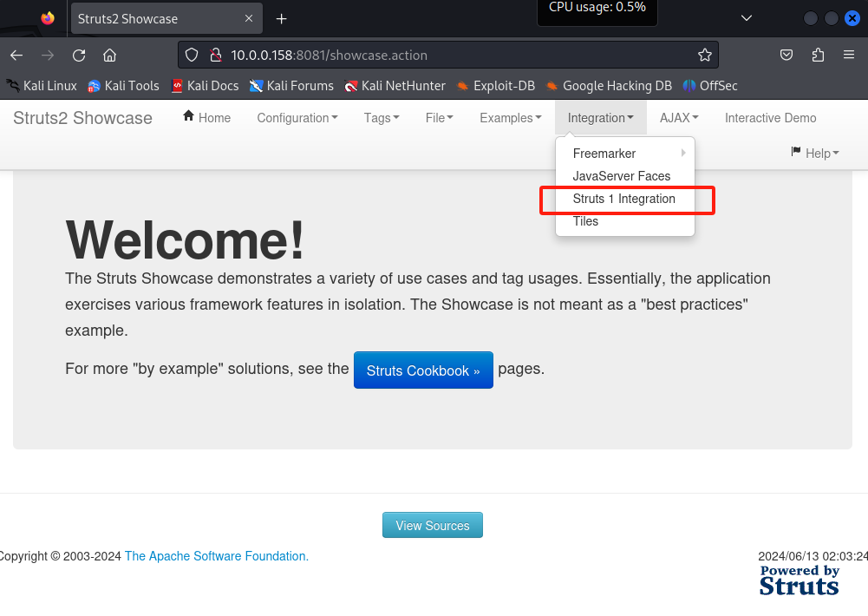The height and width of the screenshot is (616, 868).
Task: Go to Home in navbar
Action: 206,117
